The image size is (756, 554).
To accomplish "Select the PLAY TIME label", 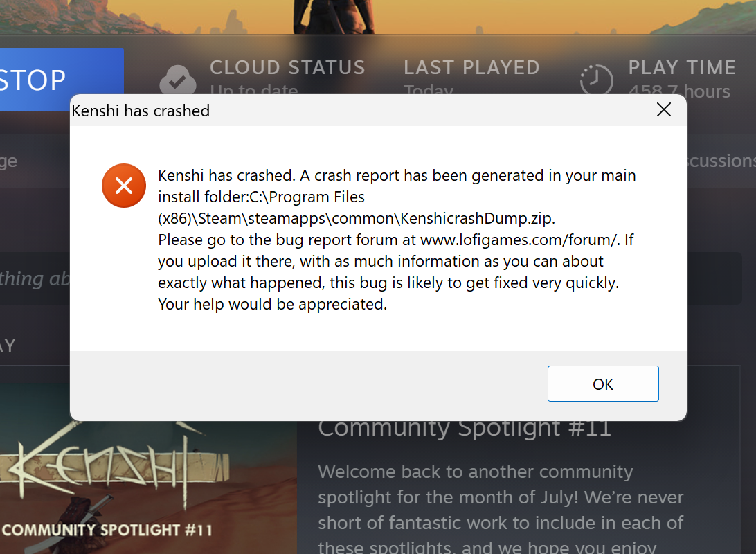I will click(x=682, y=67).
